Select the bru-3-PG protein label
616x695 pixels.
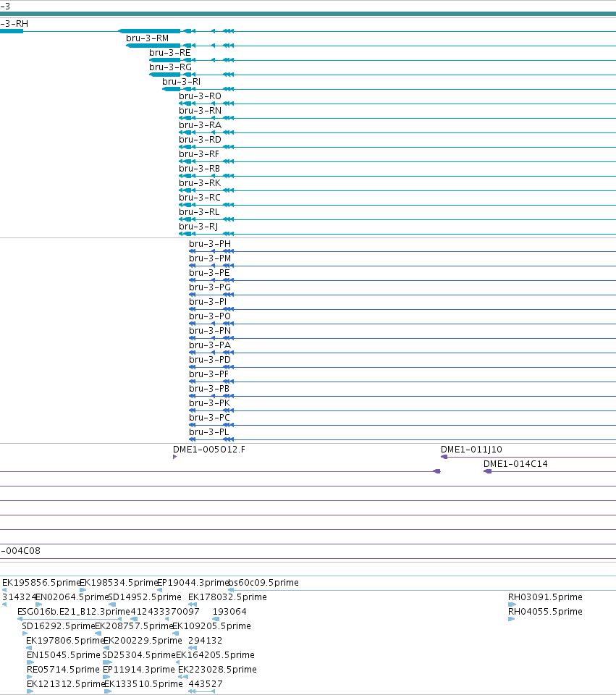coord(210,287)
